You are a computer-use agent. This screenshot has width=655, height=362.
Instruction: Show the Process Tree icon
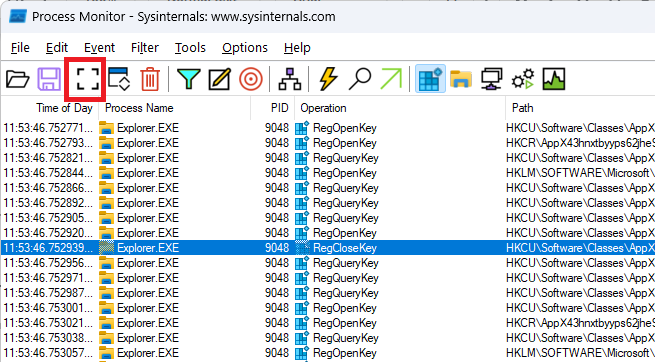[x=289, y=79]
